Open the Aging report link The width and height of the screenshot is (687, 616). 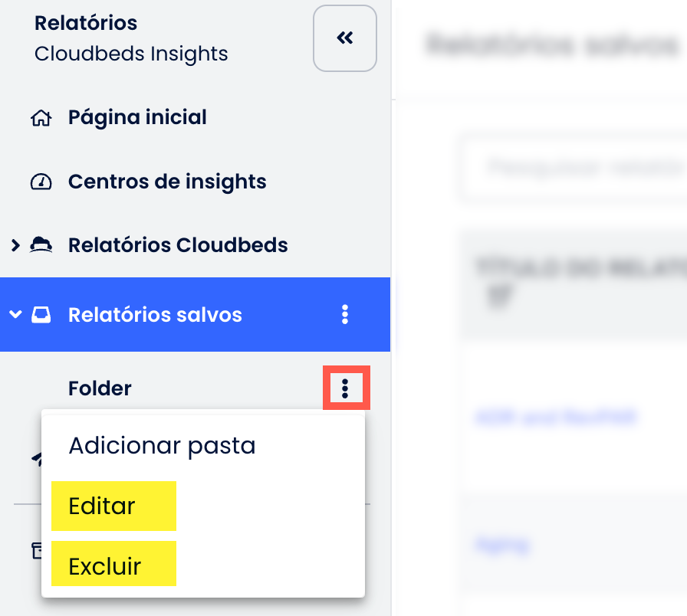(x=502, y=545)
